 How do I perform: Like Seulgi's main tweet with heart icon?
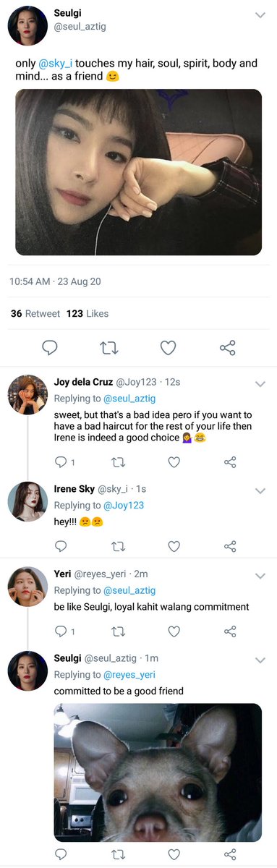(x=168, y=348)
